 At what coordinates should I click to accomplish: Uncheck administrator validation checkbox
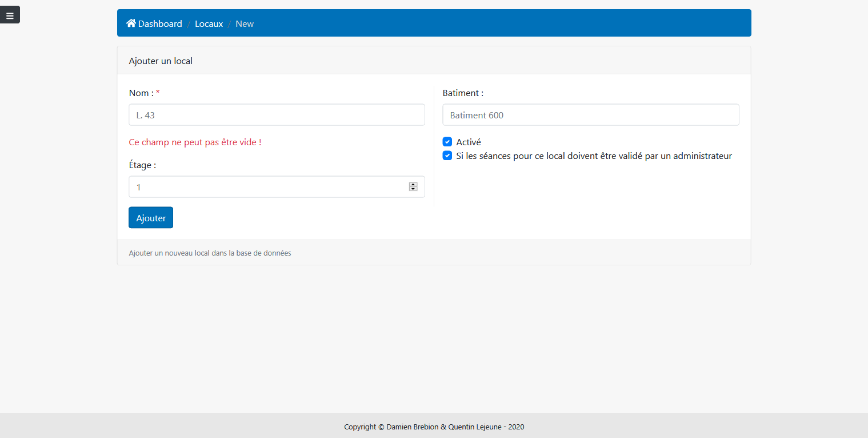click(447, 156)
